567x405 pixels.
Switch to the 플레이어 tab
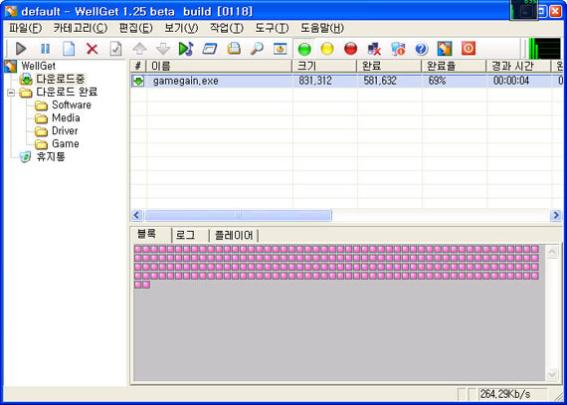(234, 235)
